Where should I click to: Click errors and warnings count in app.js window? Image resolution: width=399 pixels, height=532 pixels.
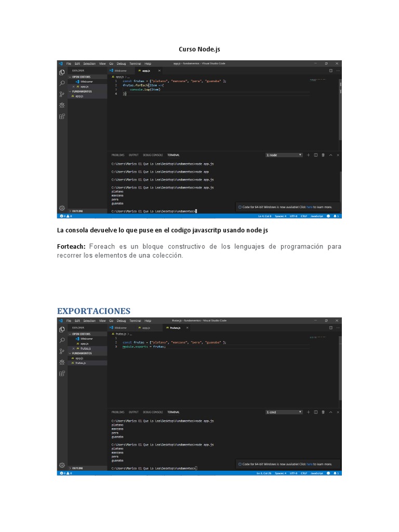(x=66, y=216)
